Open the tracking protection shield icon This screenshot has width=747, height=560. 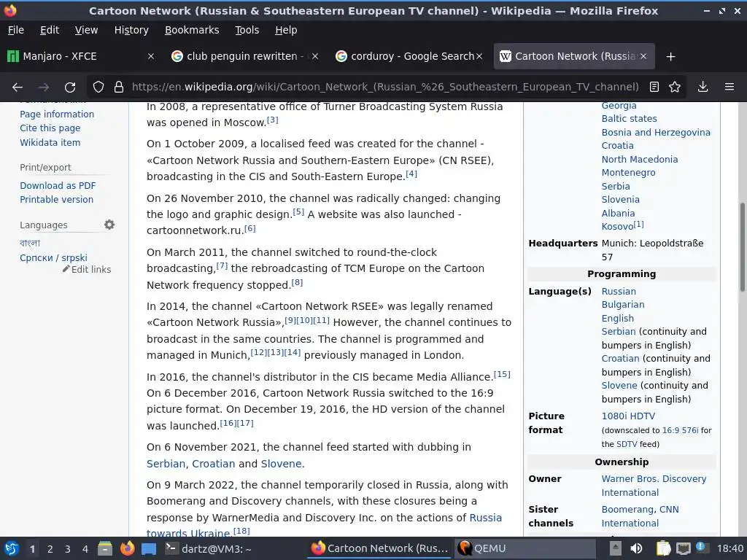coord(98,87)
